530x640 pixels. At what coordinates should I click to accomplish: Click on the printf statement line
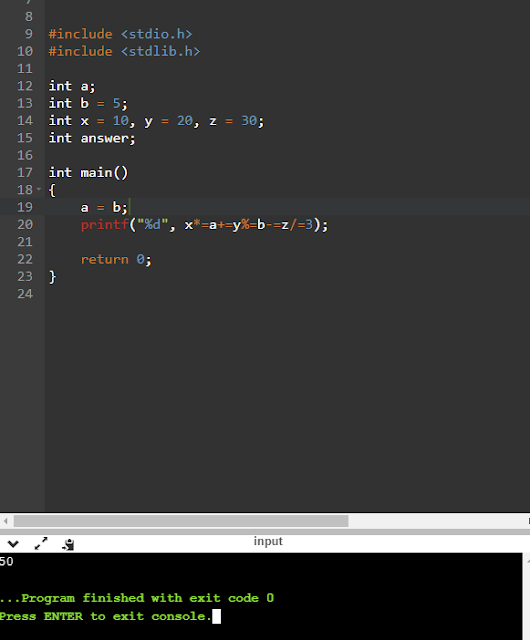(x=204, y=225)
